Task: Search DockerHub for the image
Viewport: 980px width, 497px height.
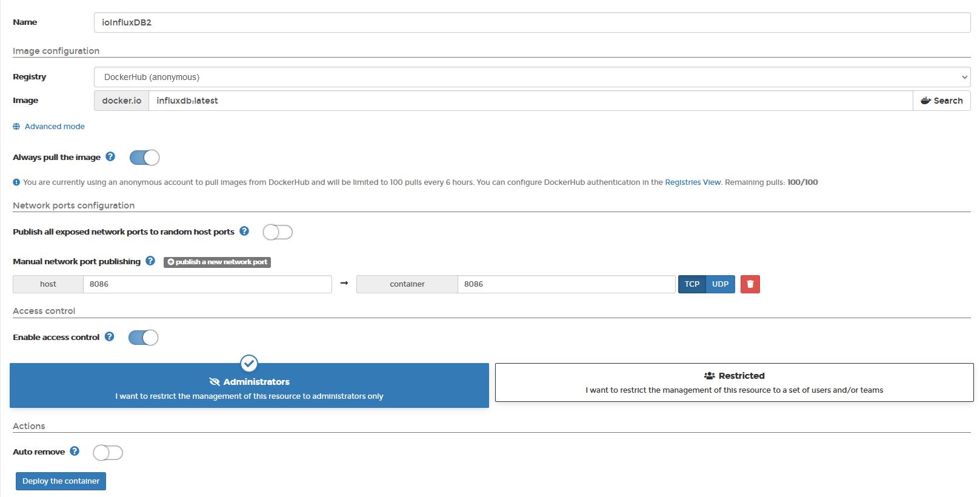Action: [x=941, y=101]
